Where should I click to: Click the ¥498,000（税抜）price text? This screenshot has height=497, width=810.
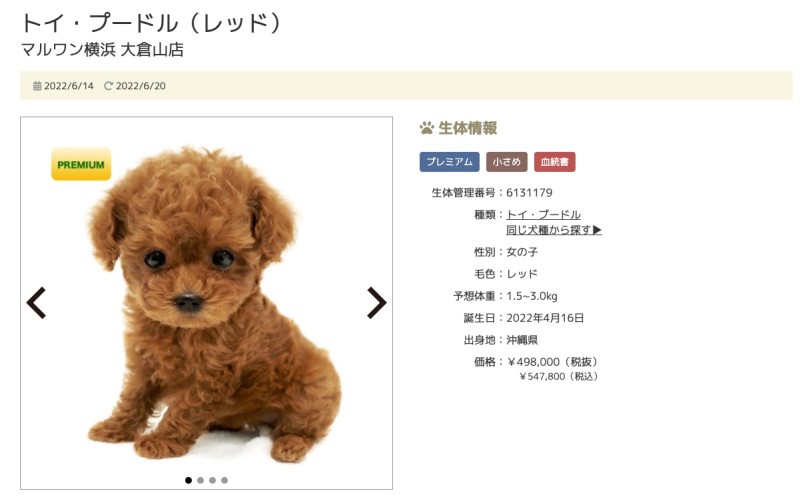(554, 362)
